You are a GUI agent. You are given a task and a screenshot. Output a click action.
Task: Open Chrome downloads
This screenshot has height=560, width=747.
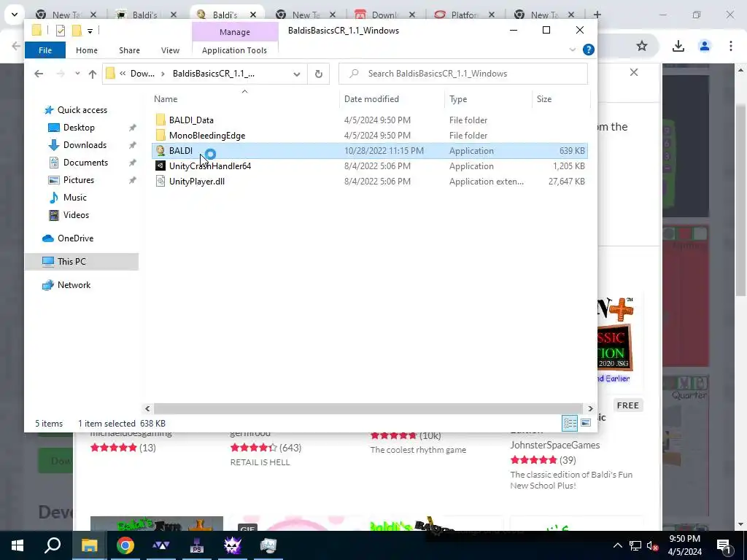678,46
